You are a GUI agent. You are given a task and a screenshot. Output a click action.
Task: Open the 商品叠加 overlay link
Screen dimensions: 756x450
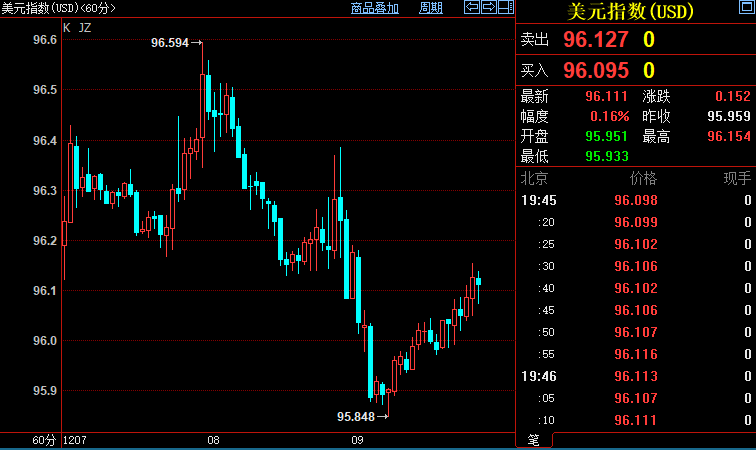(x=375, y=8)
